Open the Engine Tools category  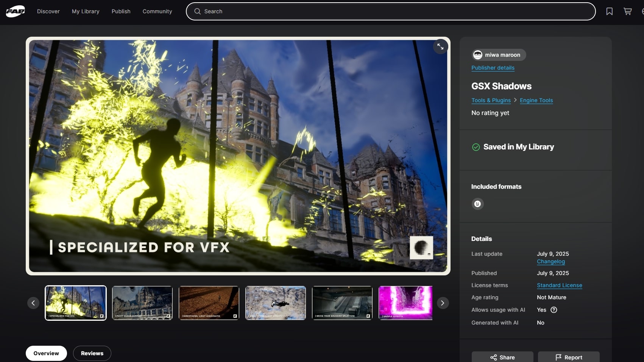(536, 100)
